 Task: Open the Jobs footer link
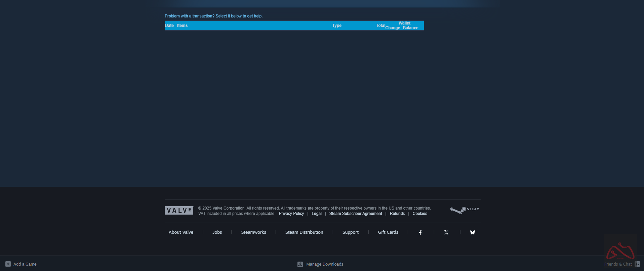point(217,232)
